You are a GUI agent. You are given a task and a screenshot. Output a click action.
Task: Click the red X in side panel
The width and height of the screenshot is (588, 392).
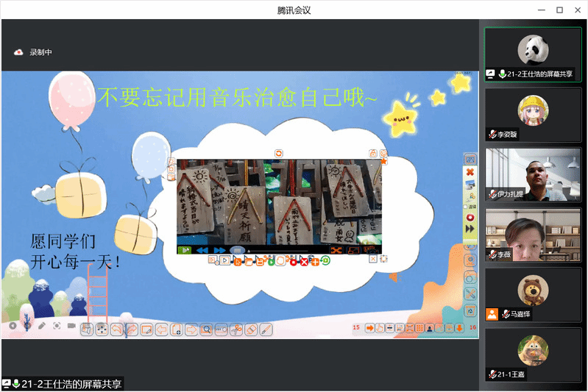coord(470,172)
